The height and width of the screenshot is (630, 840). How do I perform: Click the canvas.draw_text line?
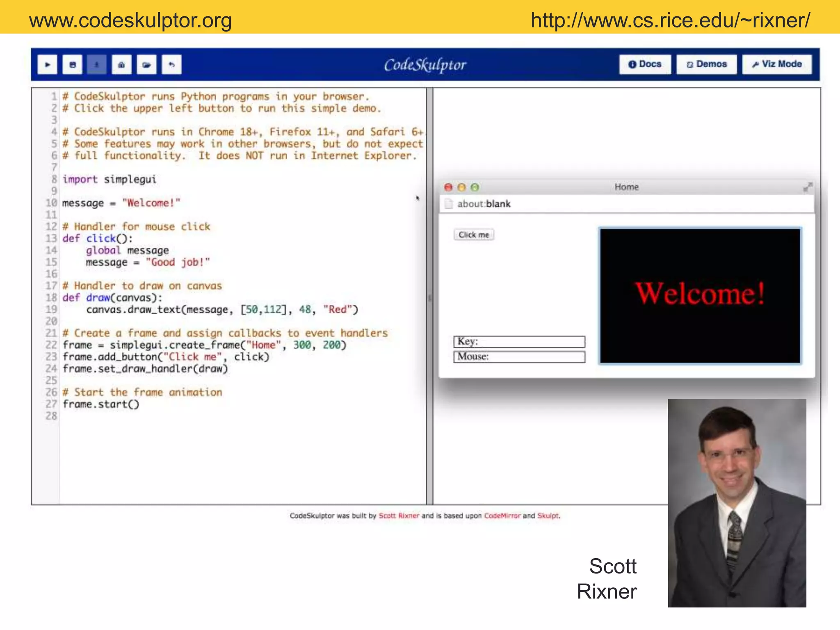click(x=222, y=310)
